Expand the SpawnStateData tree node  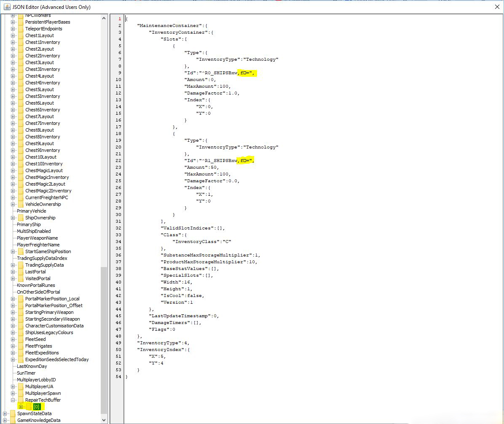coord(5,413)
